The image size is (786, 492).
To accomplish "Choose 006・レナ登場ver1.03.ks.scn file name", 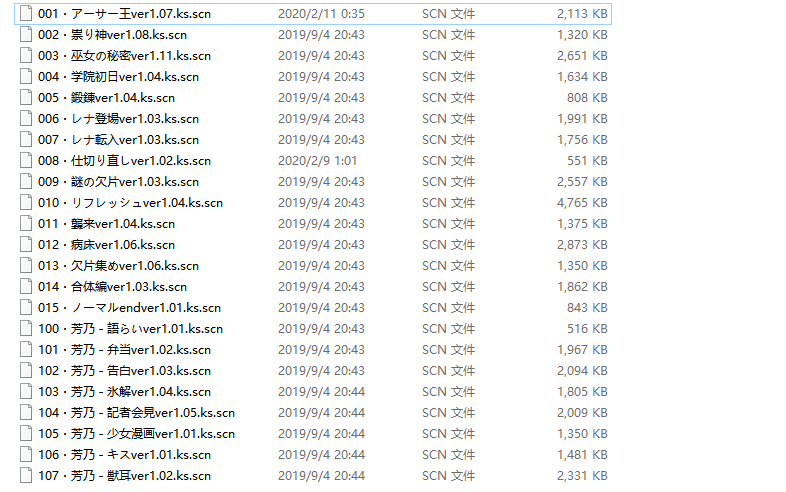I will (x=118, y=119).
